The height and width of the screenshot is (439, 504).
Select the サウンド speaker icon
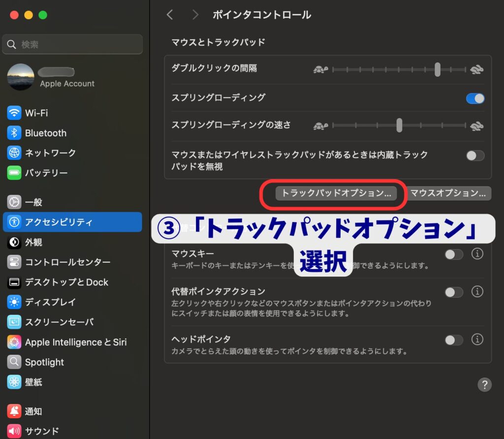click(14, 431)
